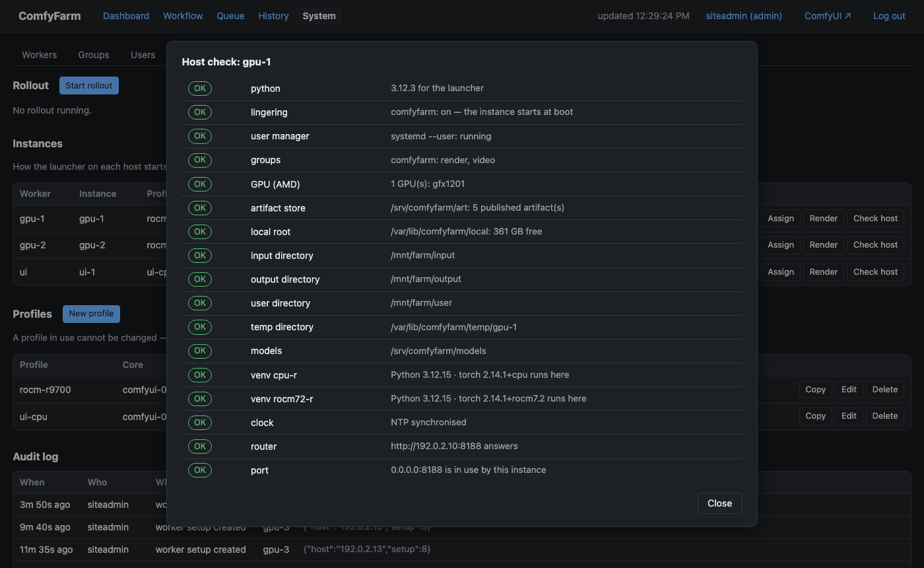Copy the ui-cpu profile
The height and width of the screenshot is (568, 924).
[816, 416]
